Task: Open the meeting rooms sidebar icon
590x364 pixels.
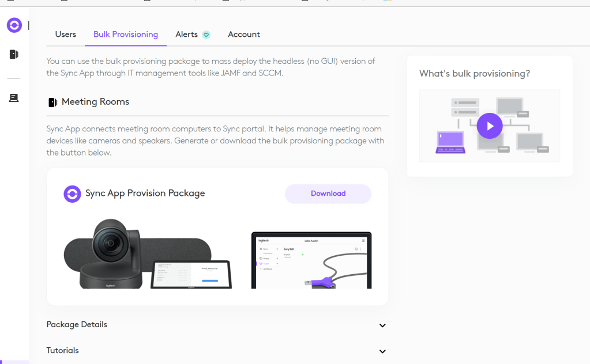Action: (14, 55)
